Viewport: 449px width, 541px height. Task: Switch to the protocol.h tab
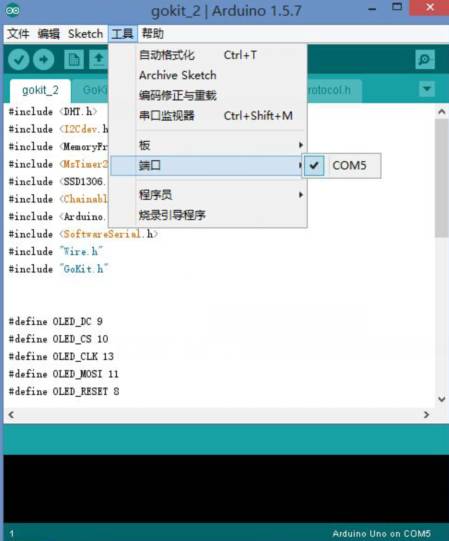[x=334, y=90]
